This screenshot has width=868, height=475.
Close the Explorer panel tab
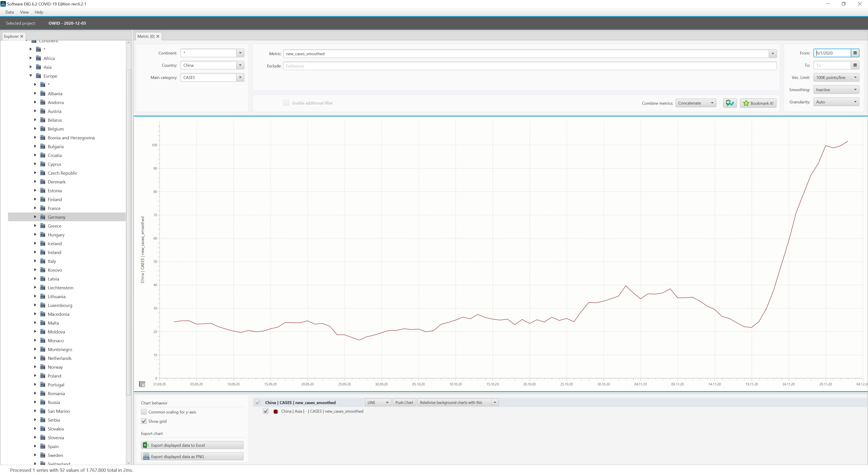point(22,36)
